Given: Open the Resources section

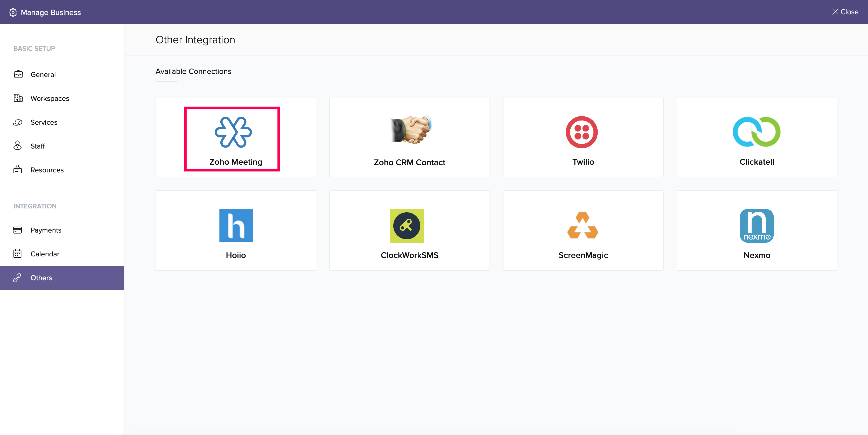Looking at the screenshot, I should coord(47,170).
